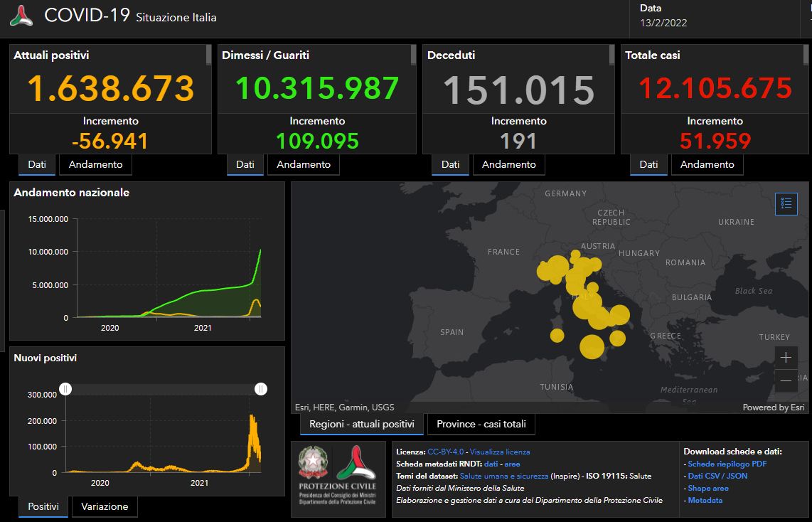Open the map legend list icon

(786, 203)
